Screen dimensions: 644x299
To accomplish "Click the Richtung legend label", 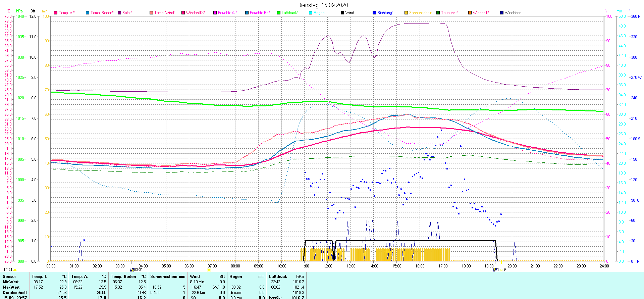I will (x=385, y=13).
